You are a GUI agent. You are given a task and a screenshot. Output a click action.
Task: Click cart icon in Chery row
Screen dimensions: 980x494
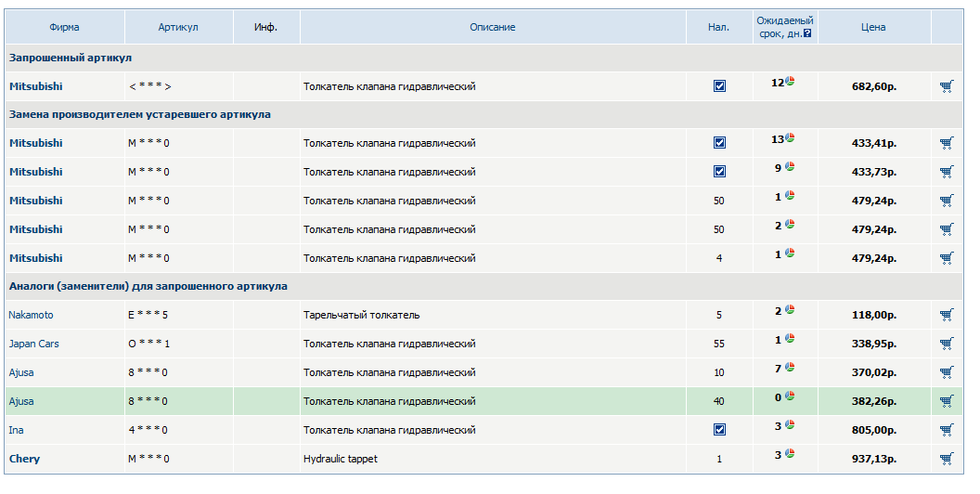946,459
